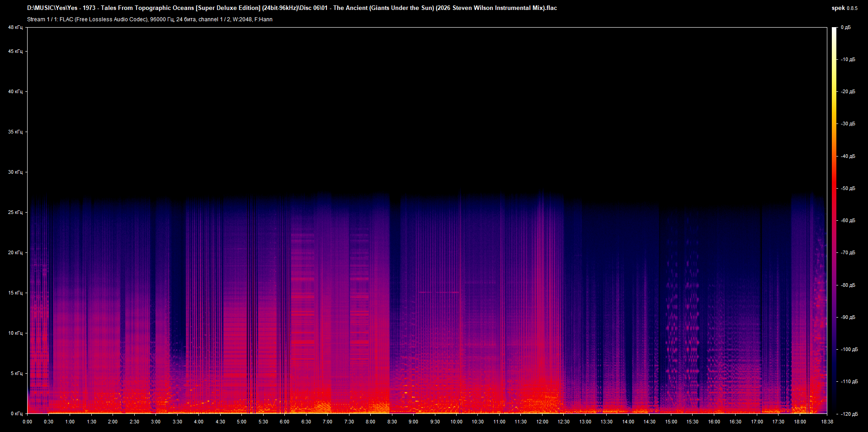Image resolution: width=868 pixels, height=432 pixels.
Task: Click the '-80 дБ' level label
Action: [848, 285]
